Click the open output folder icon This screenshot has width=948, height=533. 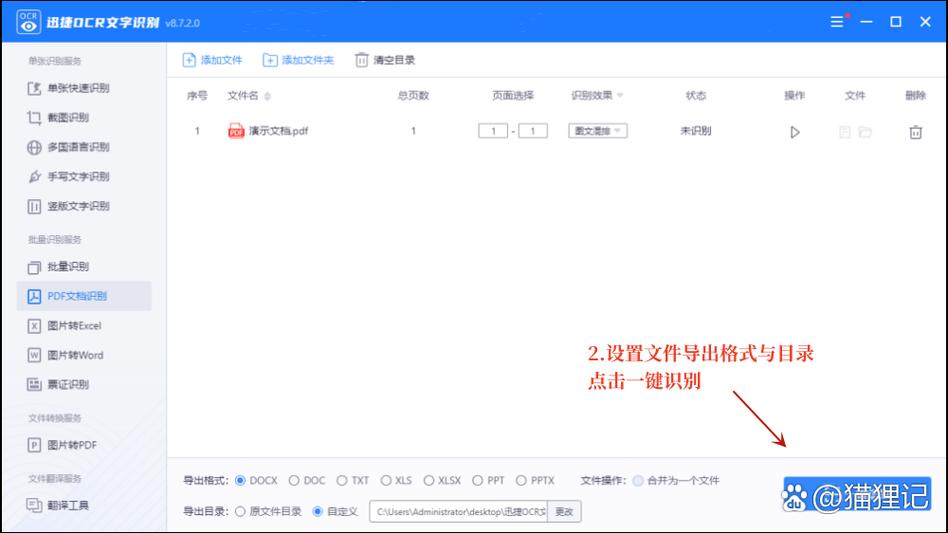[865, 132]
